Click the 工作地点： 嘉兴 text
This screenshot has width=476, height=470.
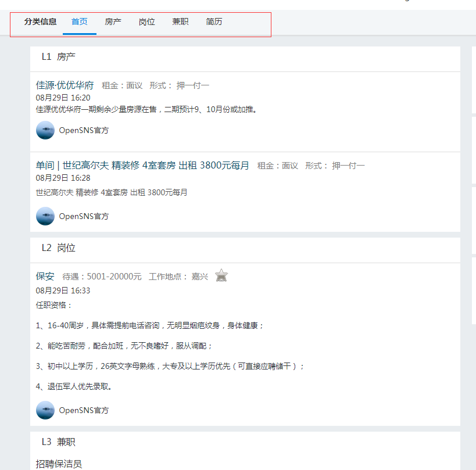point(178,277)
